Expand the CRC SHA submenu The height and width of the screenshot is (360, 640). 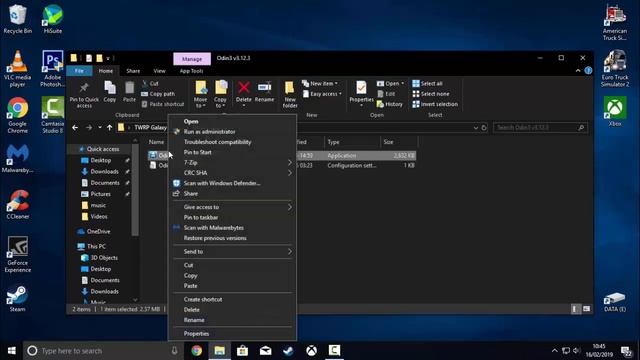click(x=233, y=173)
